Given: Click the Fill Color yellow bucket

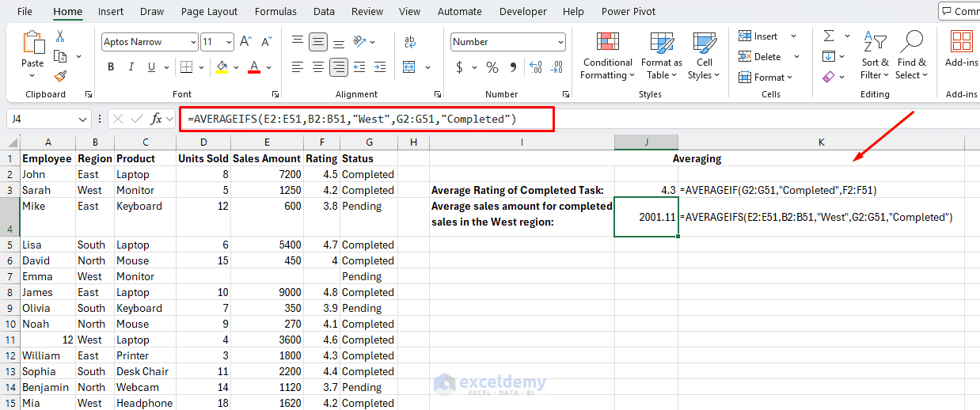Looking at the screenshot, I should click(x=222, y=67).
